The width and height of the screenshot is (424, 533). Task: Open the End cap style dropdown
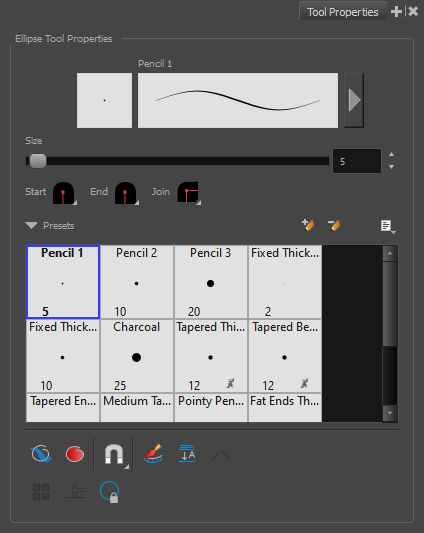coord(126,193)
